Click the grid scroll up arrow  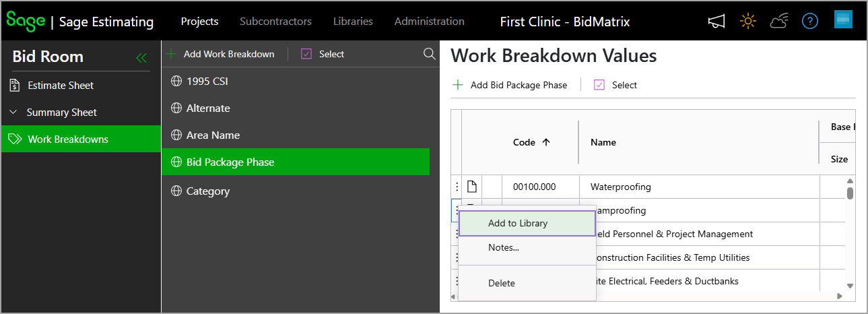(x=850, y=181)
